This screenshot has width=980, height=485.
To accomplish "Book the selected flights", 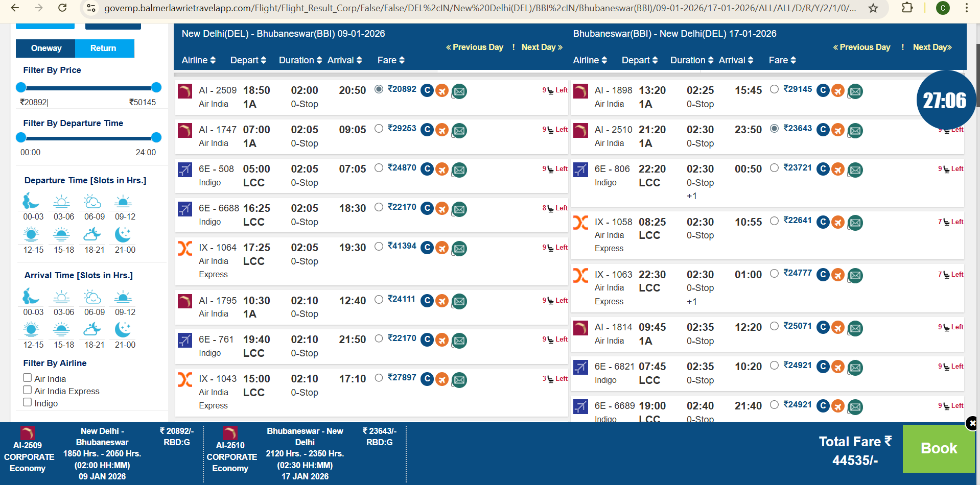I will click(x=939, y=448).
